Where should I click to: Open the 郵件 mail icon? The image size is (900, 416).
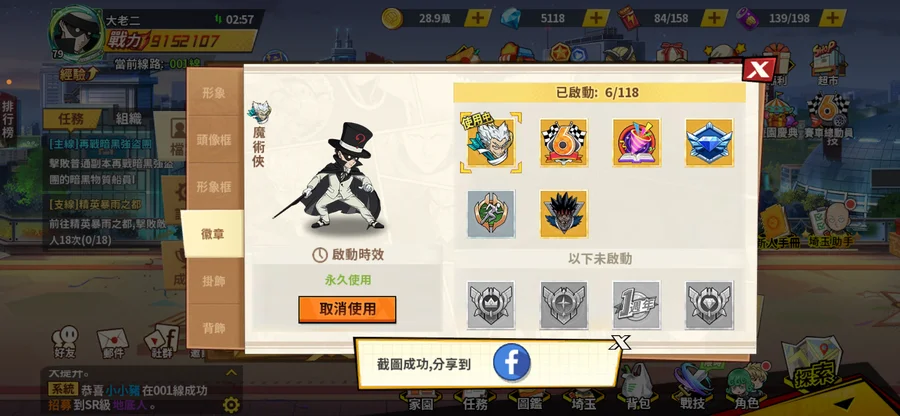113,343
